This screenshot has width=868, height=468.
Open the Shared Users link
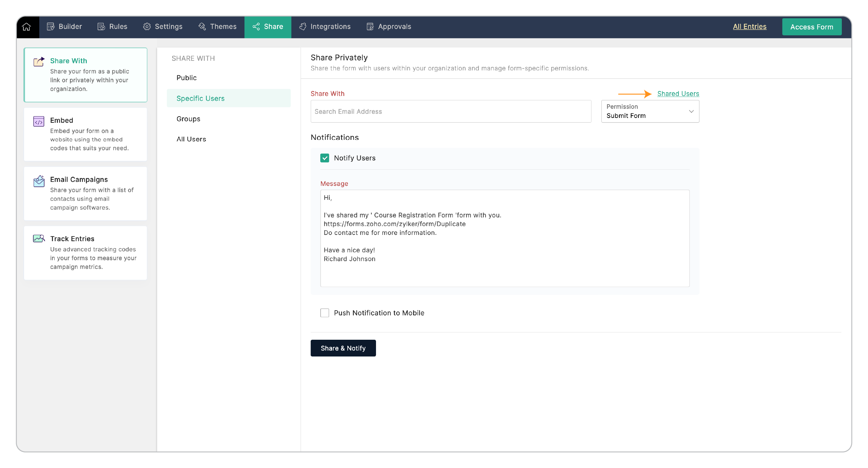click(x=678, y=94)
